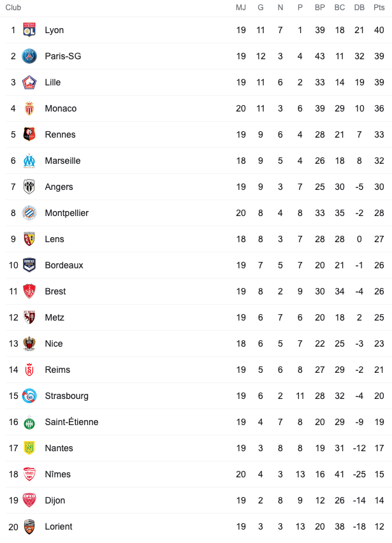The height and width of the screenshot is (543, 392).
Task: Select the Saint-Étienne green badge
Action: point(29,422)
